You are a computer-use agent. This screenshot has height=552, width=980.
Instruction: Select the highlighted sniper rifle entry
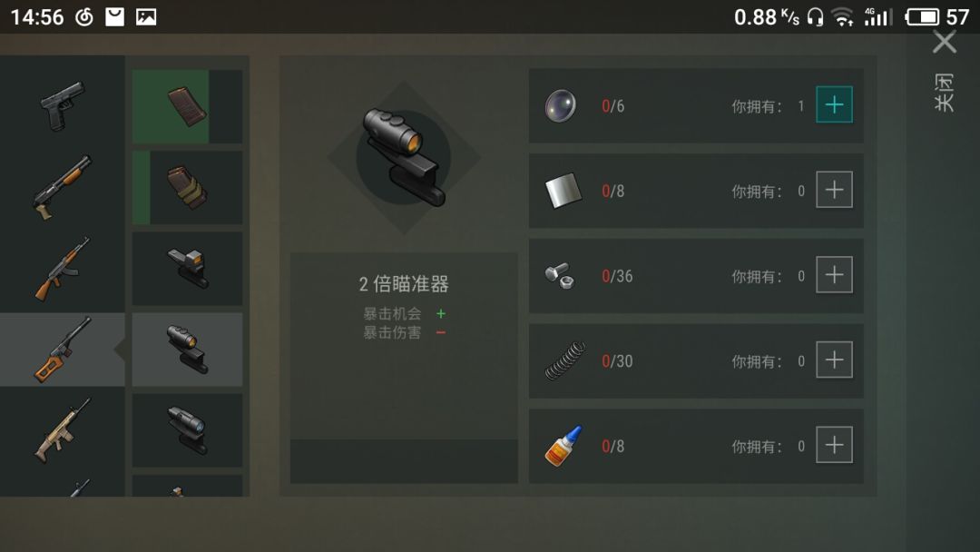click(62, 350)
